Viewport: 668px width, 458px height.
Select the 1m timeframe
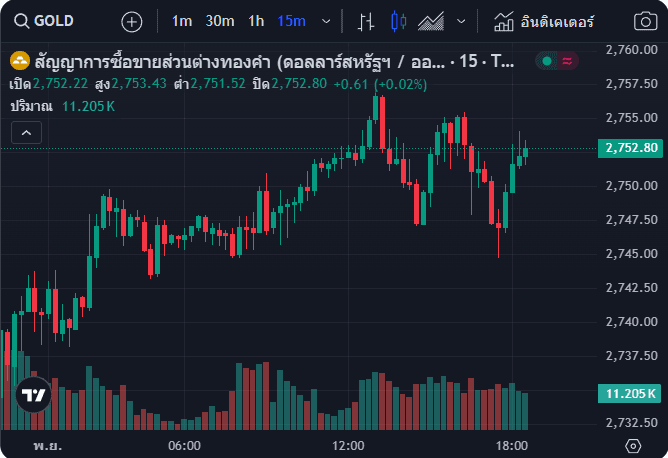pyautogui.click(x=182, y=21)
